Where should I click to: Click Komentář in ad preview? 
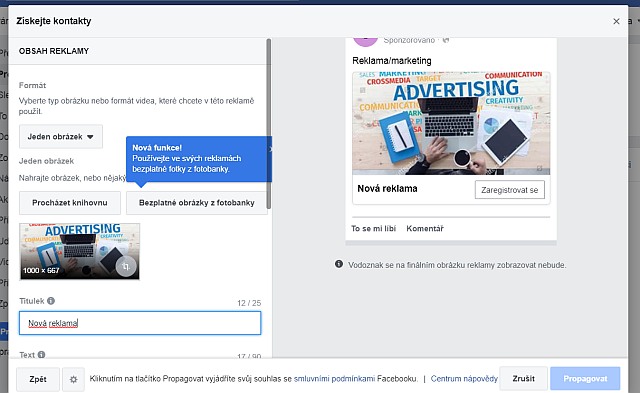(425, 229)
